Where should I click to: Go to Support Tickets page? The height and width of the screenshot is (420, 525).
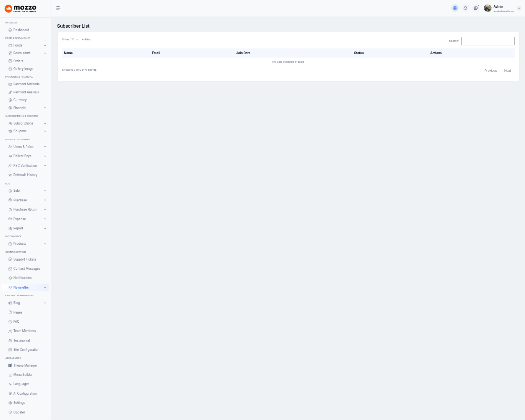point(25,259)
